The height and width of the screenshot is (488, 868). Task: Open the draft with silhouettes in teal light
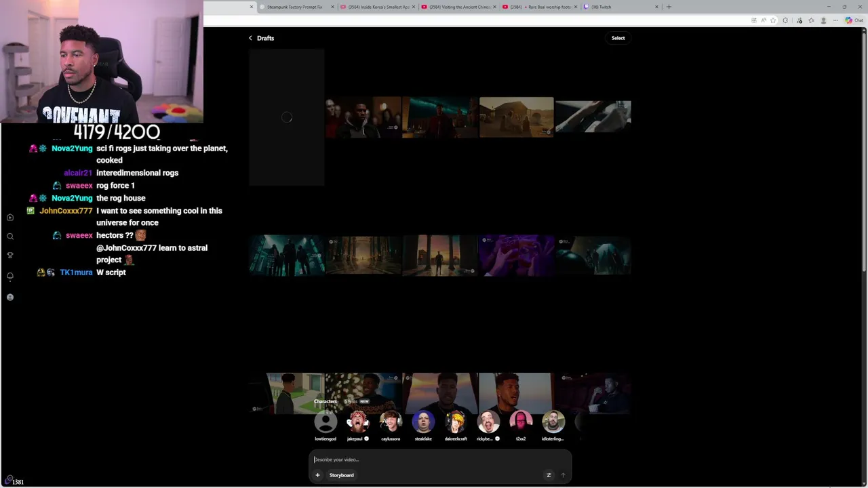click(x=286, y=256)
